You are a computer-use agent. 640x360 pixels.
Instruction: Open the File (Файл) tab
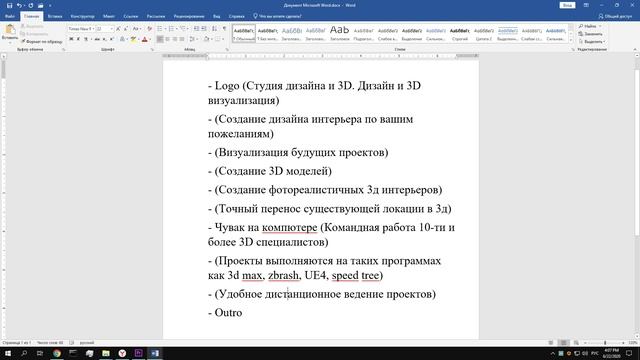[x=10, y=16]
